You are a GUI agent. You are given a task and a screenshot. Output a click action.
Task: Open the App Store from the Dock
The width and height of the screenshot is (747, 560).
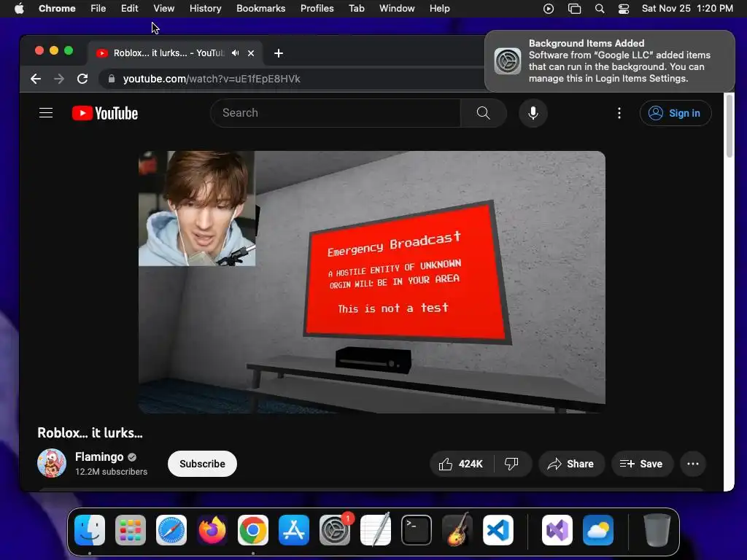click(x=294, y=530)
